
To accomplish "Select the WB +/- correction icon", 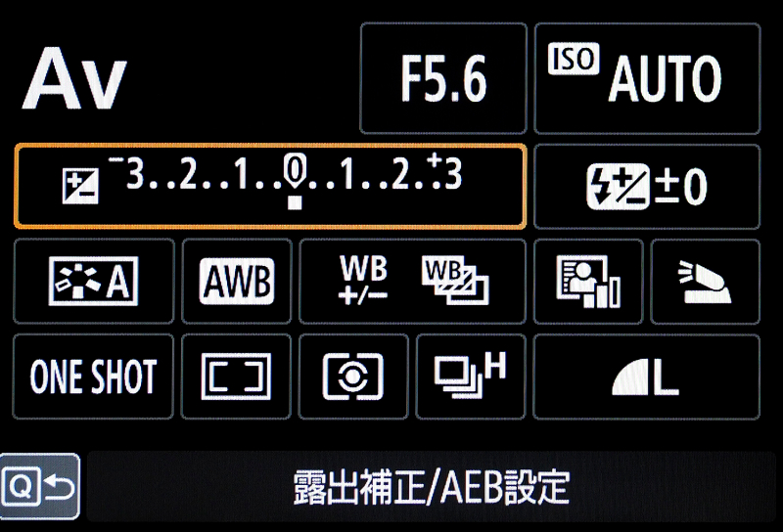I will coord(363,280).
